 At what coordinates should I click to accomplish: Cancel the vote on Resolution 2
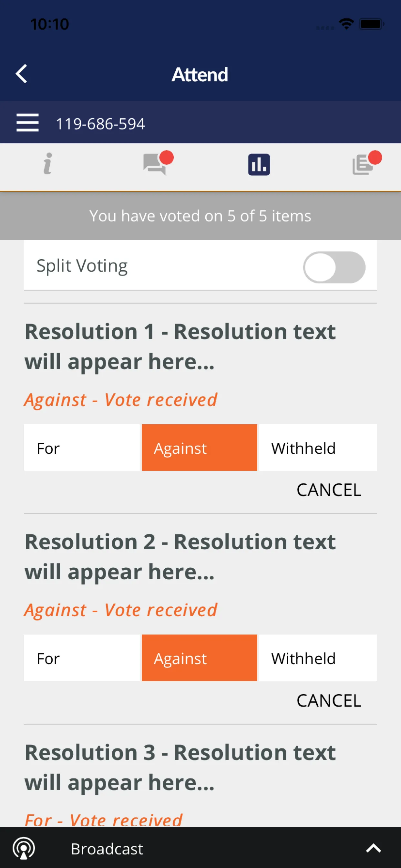tap(329, 700)
